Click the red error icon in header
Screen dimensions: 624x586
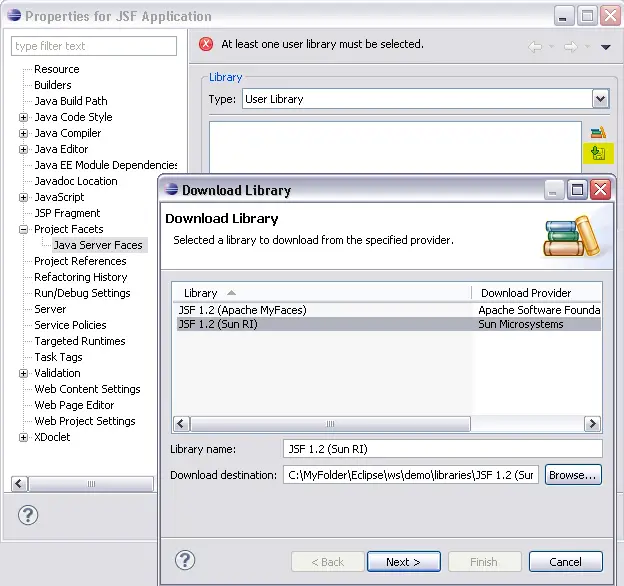pos(206,45)
